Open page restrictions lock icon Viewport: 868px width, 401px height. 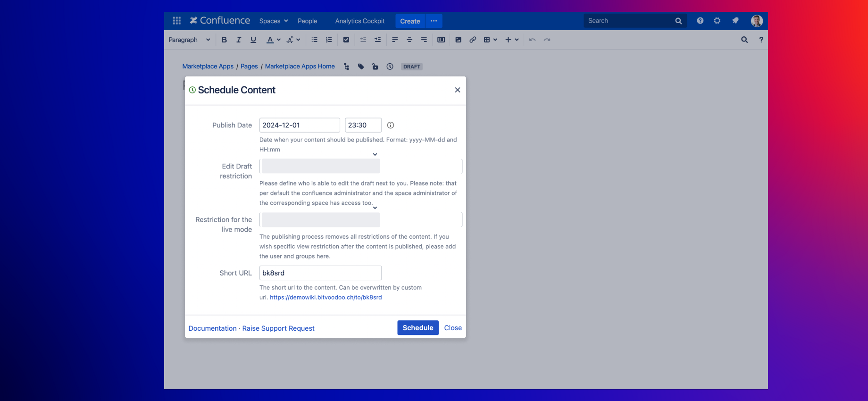[x=375, y=67]
